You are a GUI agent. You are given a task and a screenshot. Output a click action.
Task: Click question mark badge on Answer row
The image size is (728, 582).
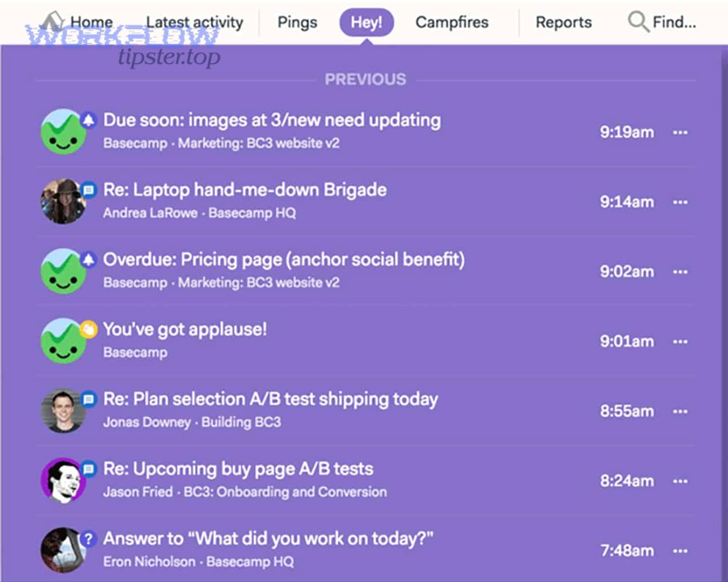[x=89, y=539]
